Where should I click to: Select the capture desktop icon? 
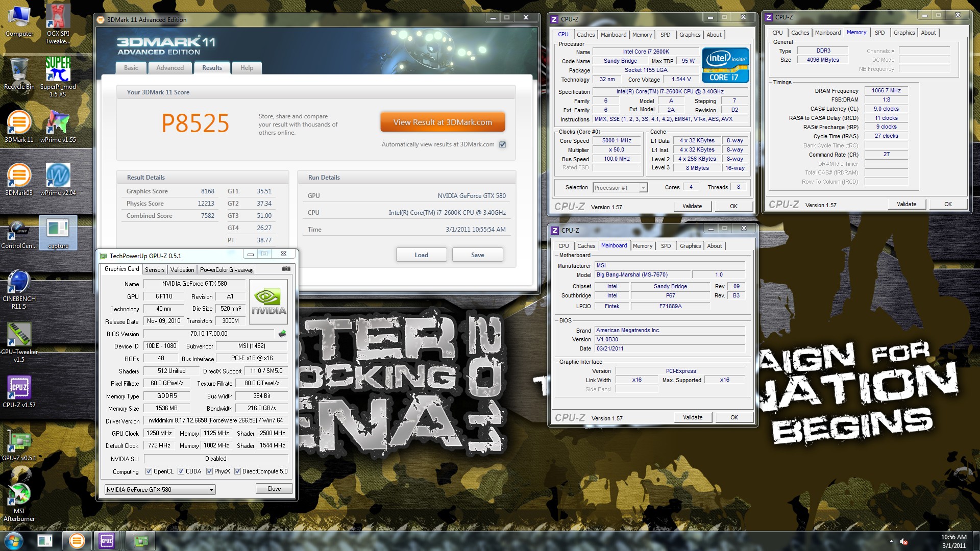click(58, 233)
